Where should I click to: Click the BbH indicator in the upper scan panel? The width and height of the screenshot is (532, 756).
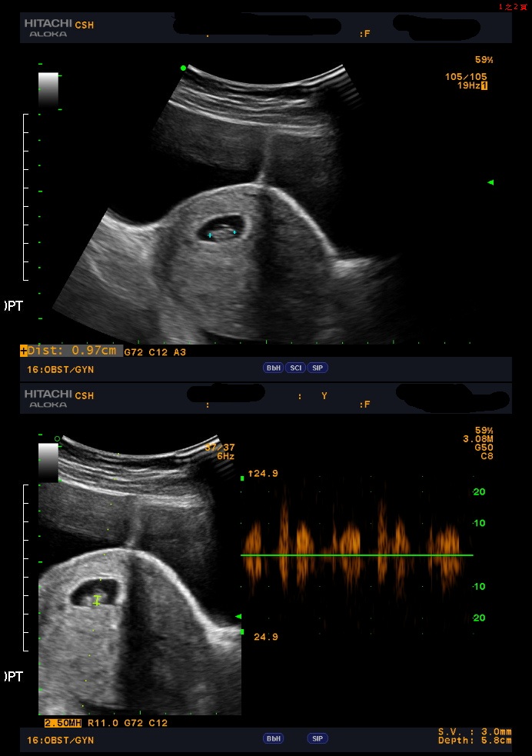tap(273, 368)
